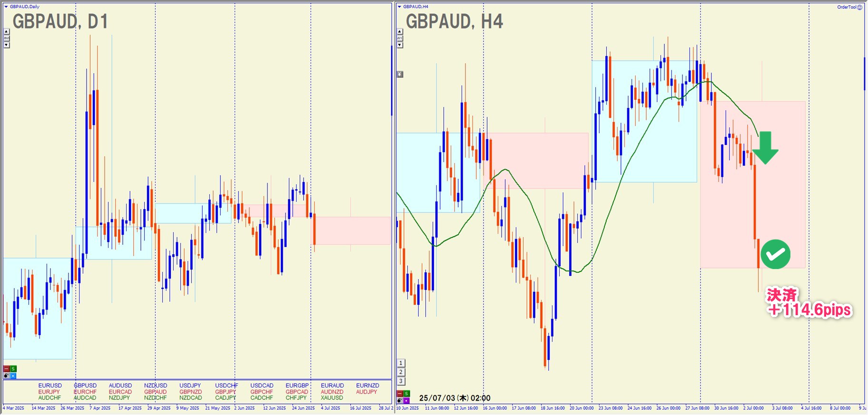Click the red minus button in D1 chart
The width and height of the screenshot is (868, 415).
pos(7,369)
